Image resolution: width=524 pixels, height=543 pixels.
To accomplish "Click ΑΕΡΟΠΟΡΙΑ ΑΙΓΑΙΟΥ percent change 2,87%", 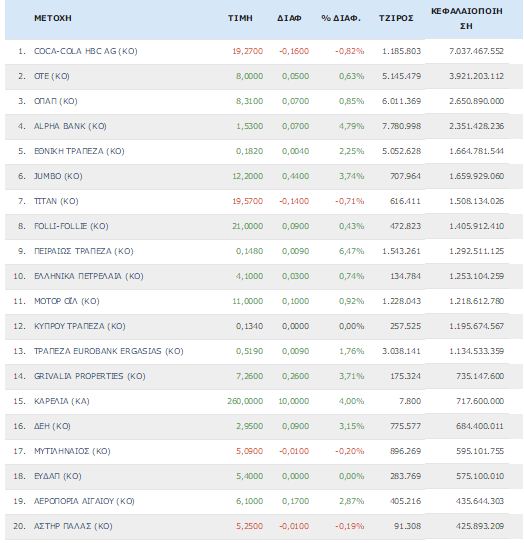I will point(351,501).
